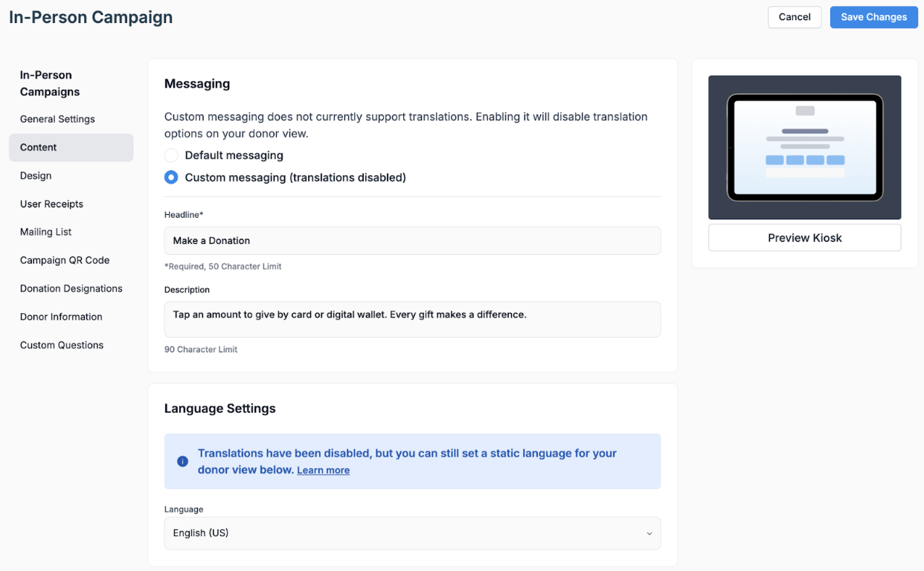
Task: Click the info icon in the translations banner
Action: 182,462
